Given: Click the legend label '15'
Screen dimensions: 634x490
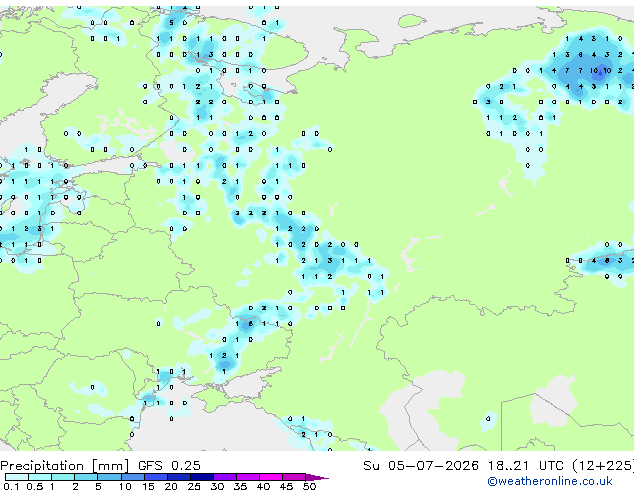Looking at the screenshot, I should pyautogui.click(x=148, y=486).
